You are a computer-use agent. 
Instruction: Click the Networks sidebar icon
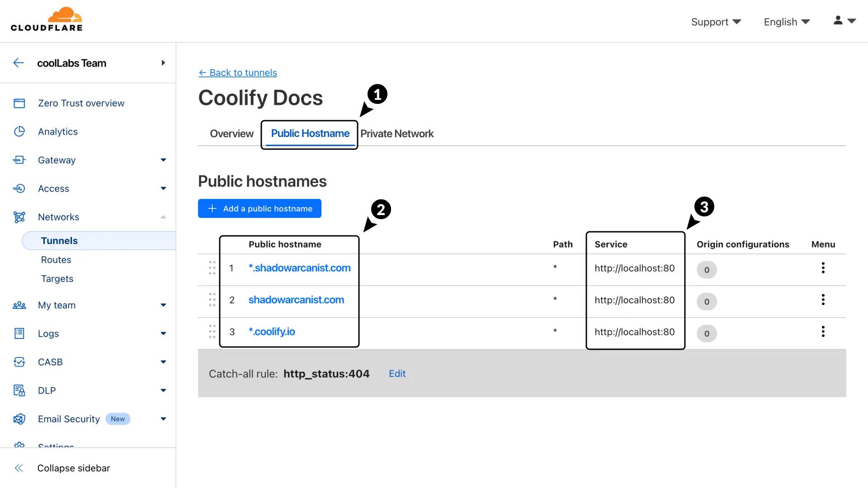point(19,217)
